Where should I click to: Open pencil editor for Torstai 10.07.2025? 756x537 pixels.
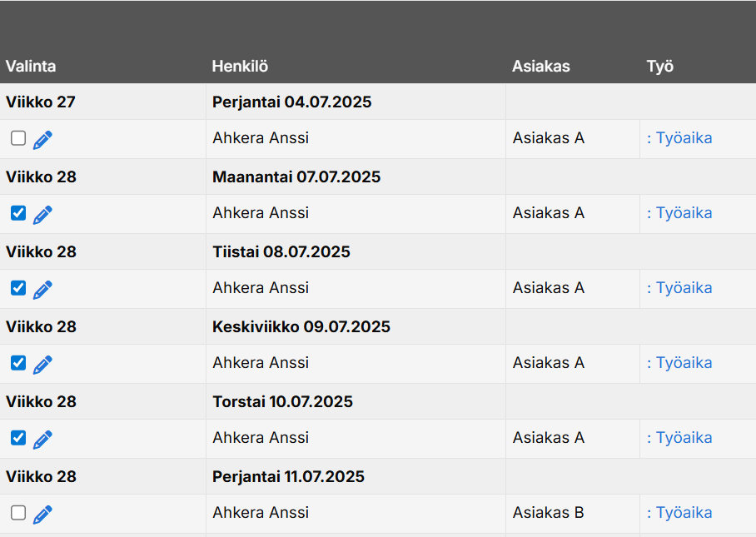tap(42, 440)
